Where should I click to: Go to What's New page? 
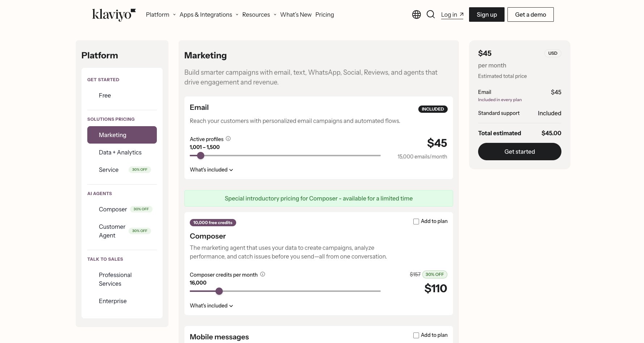pyautogui.click(x=296, y=15)
